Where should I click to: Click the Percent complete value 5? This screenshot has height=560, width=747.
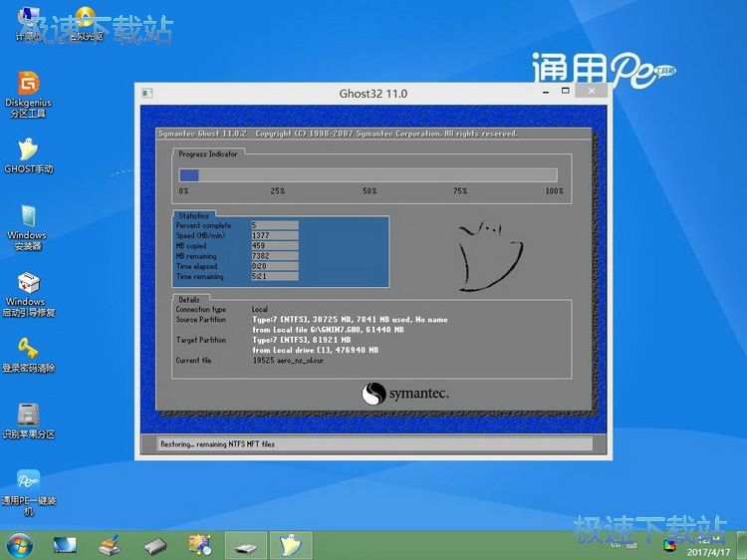(275, 225)
